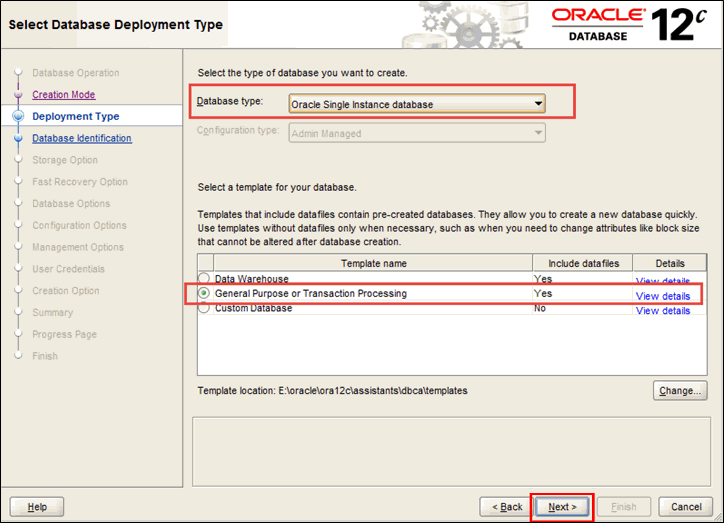This screenshot has height=523, width=724.
Task: View details for Custom Database template
Action: pyautogui.click(x=662, y=311)
